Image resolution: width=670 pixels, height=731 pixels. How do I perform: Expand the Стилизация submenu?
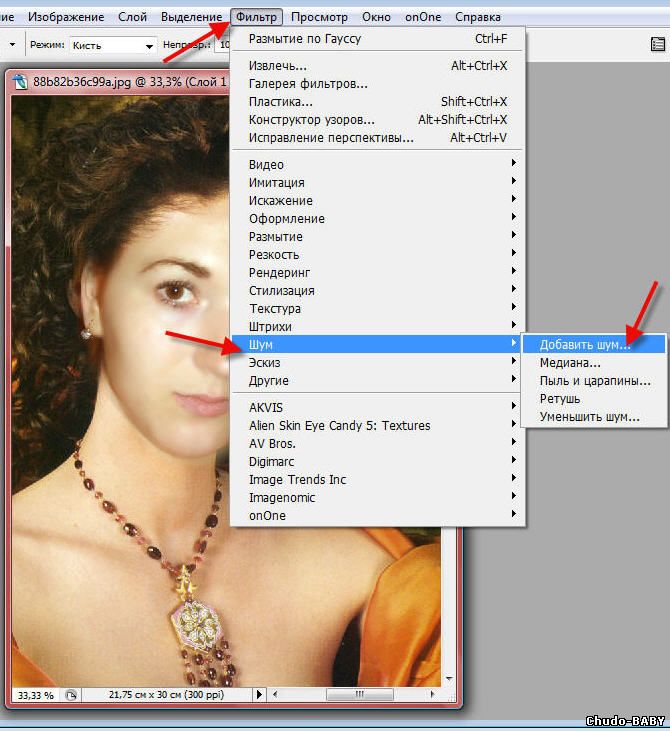coord(378,291)
